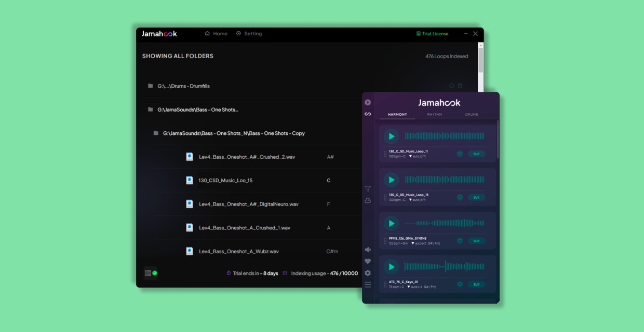Image resolution: width=644 pixels, height=332 pixels.
Task: Click BUY on the FPMS_126_GMin_SYNTHS loop
Action: click(476, 241)
